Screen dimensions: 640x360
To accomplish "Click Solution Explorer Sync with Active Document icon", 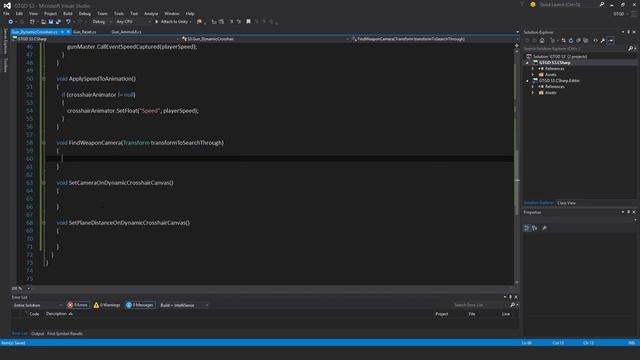I will point(563,40).
